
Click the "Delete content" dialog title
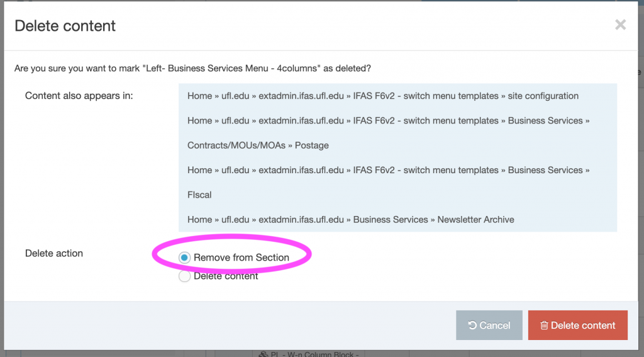(x=65, y=26)
